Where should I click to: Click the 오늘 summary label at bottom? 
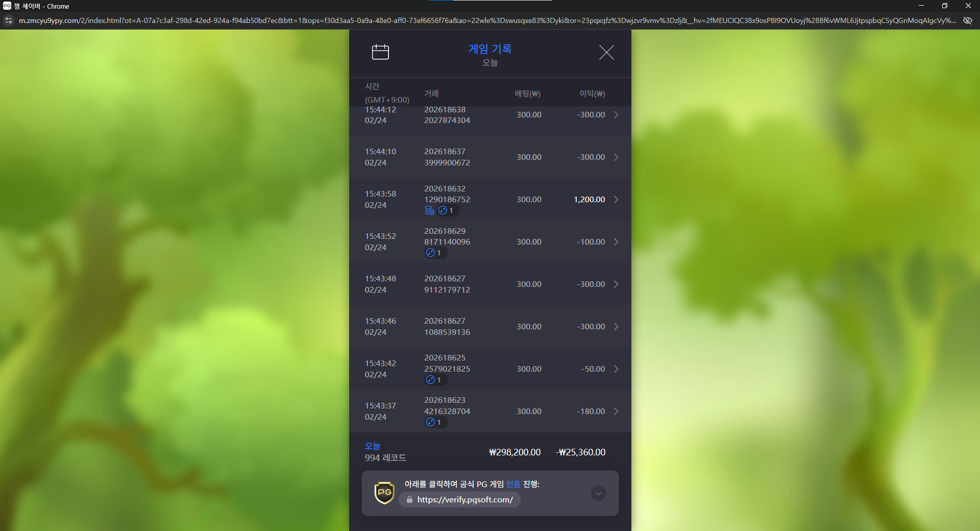373,446
